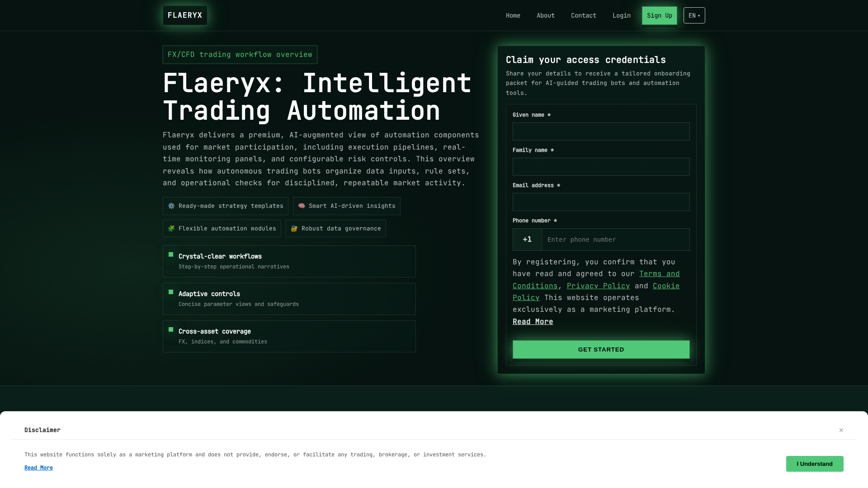The width and height of the screenshot is (868, 488).
Task: Click the Sign Up button
Action: coord(660,15)
